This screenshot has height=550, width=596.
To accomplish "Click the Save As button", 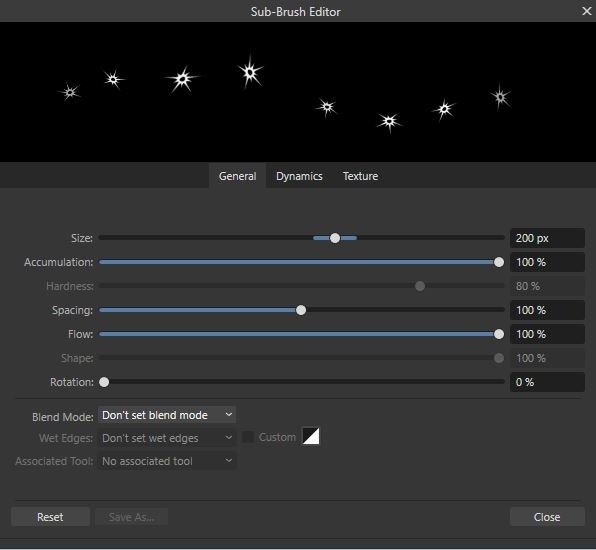I will 131,517.
